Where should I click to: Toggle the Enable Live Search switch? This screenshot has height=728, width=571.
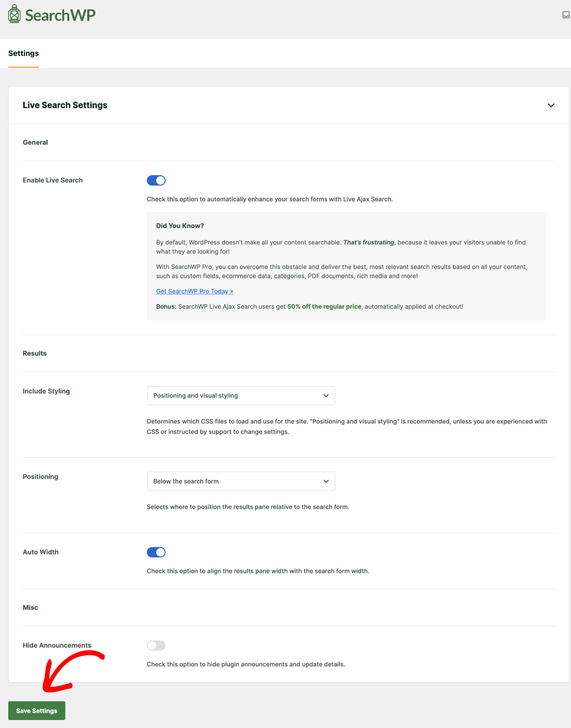tap(156, 180)
